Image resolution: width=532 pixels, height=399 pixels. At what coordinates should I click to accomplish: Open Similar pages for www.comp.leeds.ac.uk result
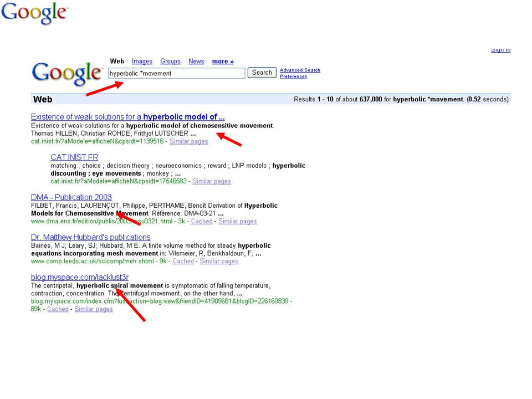pos(219,261)
